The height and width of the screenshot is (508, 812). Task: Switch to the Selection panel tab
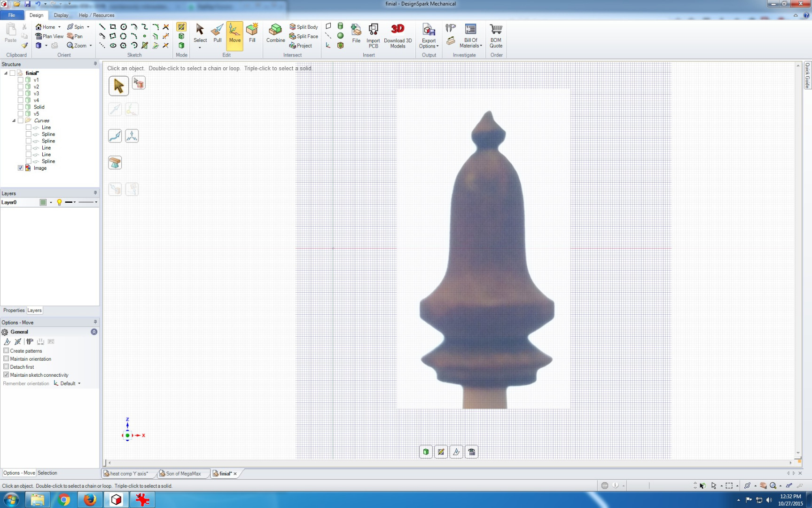47,473
